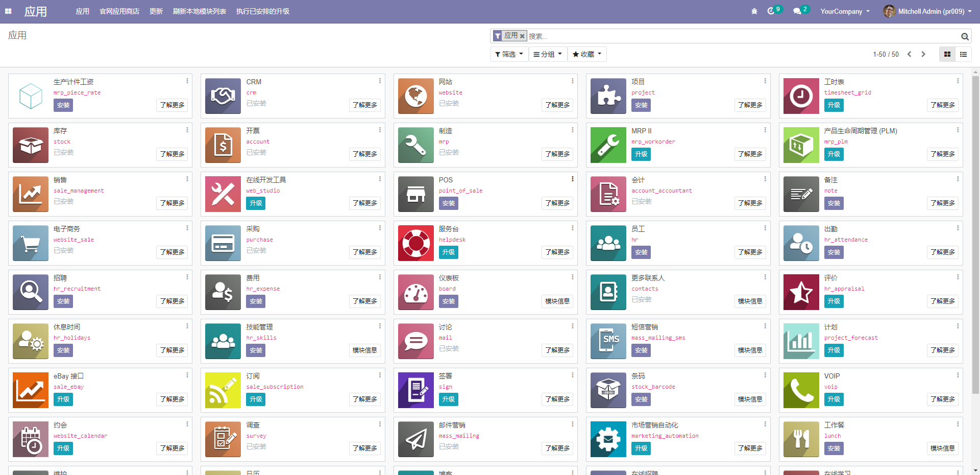Screen dimensions: 980x475
Task: Open the options menu on 库存 card
Action: (187, 130)
